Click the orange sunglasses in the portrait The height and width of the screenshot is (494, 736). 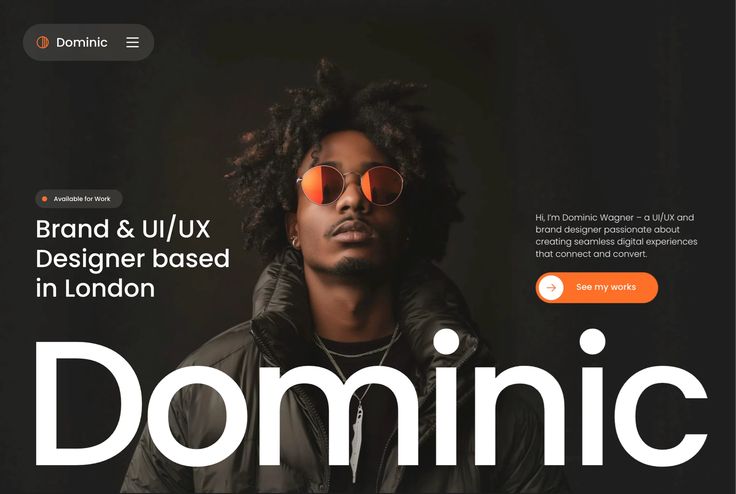[351, 185]
